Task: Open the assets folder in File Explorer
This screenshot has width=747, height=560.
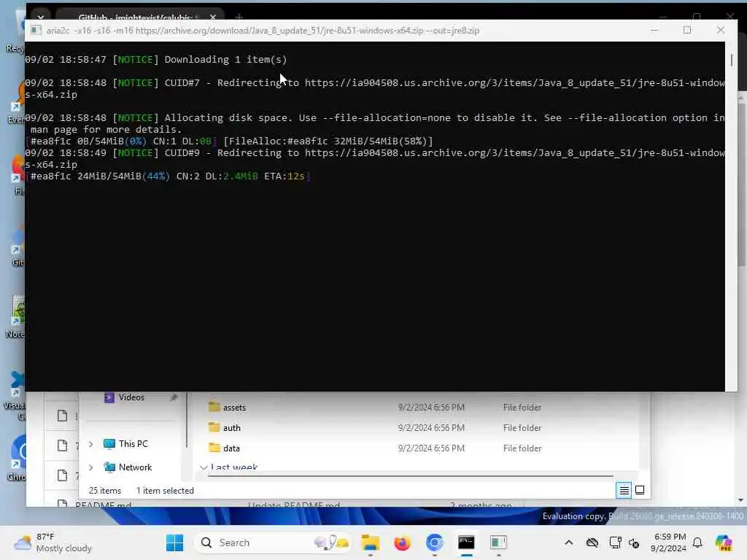Action: tap(234, 408)
